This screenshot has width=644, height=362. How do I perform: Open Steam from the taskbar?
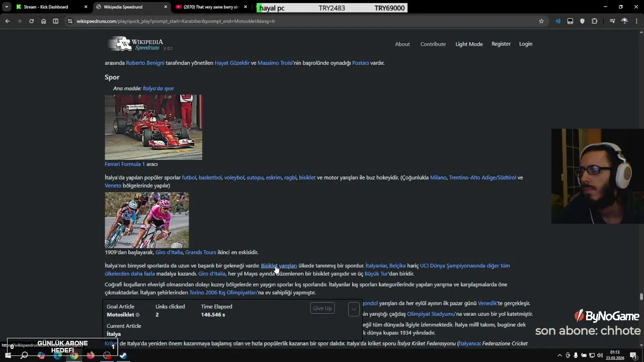[123, 355]
